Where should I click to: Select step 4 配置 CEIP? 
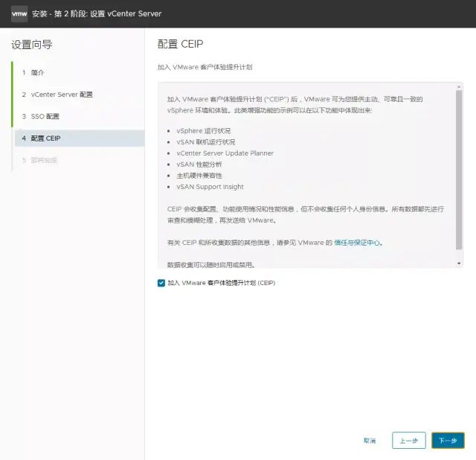point(80,138)
